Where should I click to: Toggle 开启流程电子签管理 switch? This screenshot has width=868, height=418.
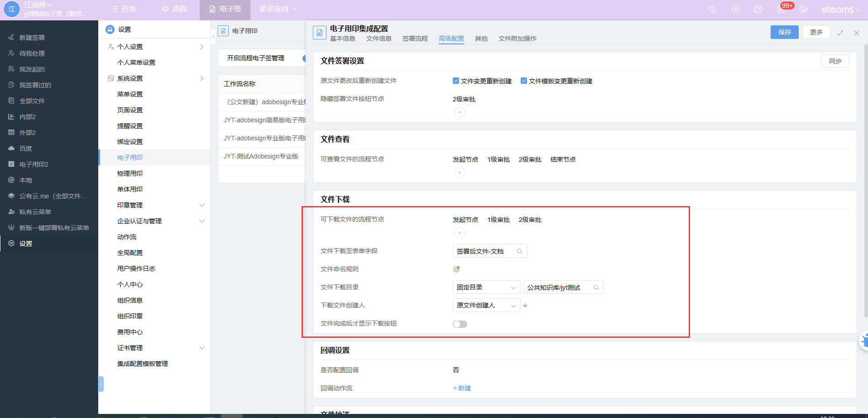[x=304, y=58]
